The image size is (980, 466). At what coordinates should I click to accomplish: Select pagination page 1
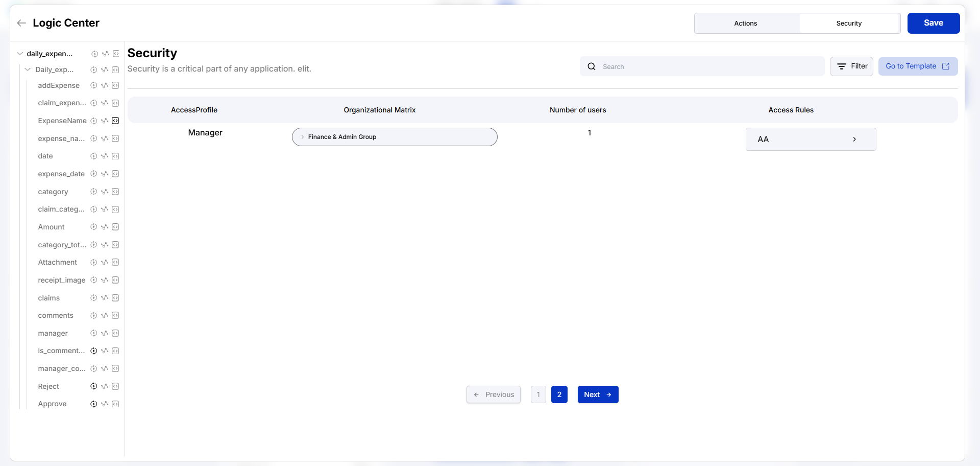point(538,394)
